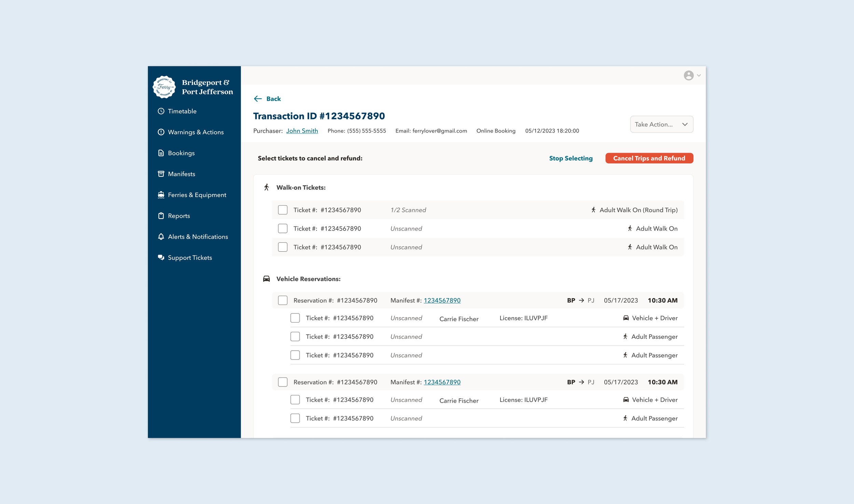Check the second vehicle reservation checkbox
The width and height of the screenshot is (854, 504).
click(283, 382)
